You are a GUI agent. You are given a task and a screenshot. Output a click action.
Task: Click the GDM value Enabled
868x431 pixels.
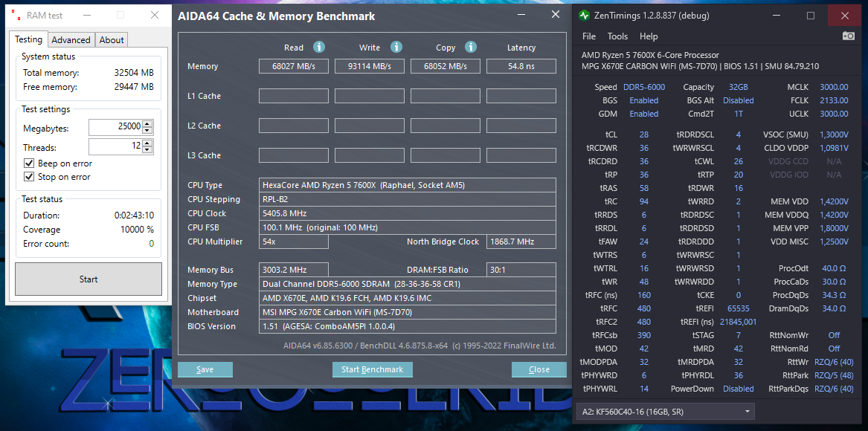(x=644, y=114)
